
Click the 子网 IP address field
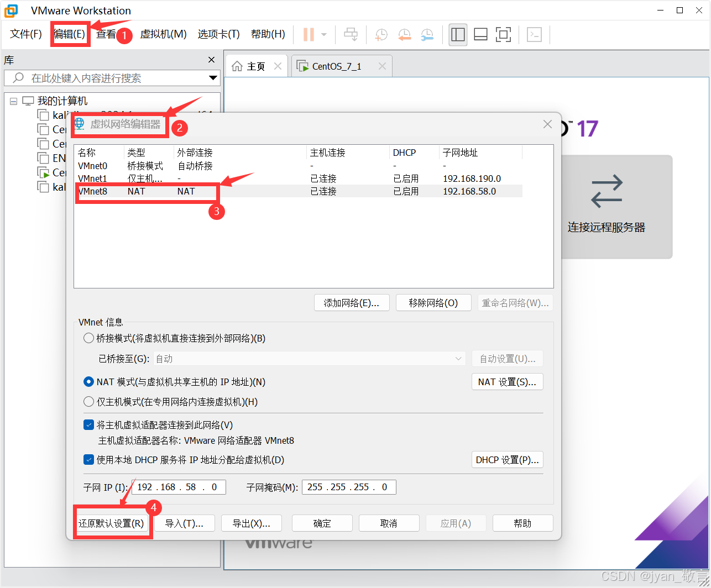tap(179, 487)
